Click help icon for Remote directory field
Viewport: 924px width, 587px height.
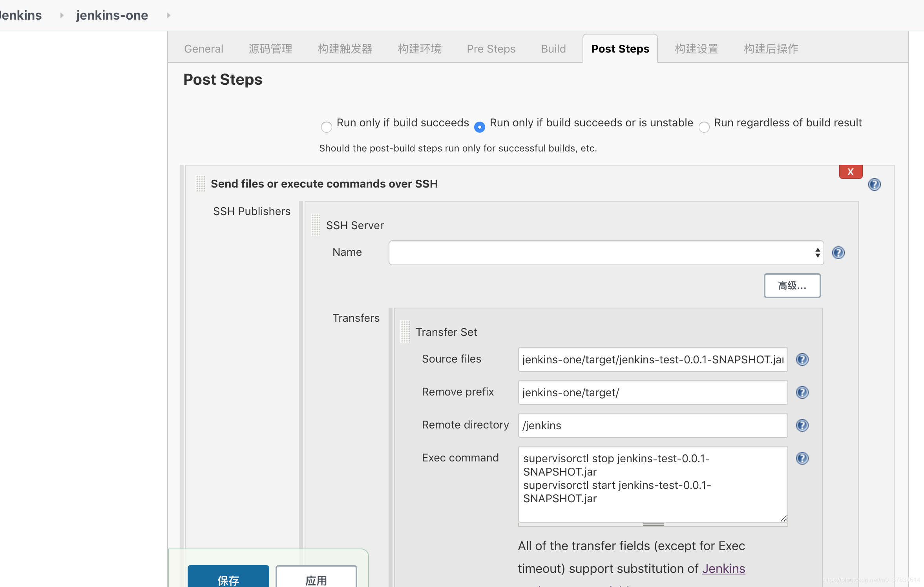[x=802, y=425]
